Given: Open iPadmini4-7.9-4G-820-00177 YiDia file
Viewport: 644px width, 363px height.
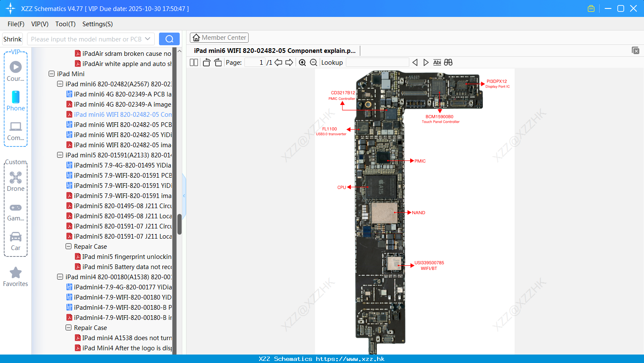Looking at the screenshot, I should coord(119,287).
